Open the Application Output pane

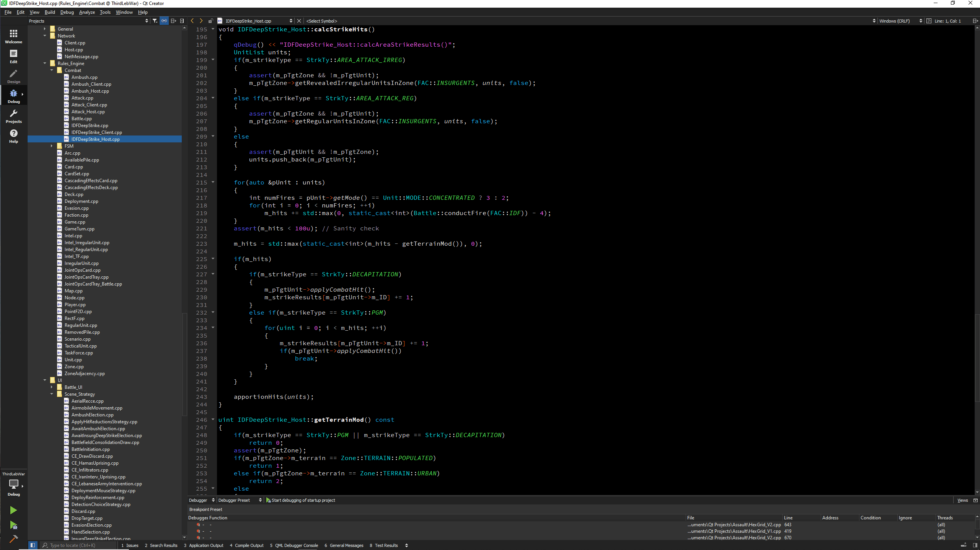coord(203,545)
